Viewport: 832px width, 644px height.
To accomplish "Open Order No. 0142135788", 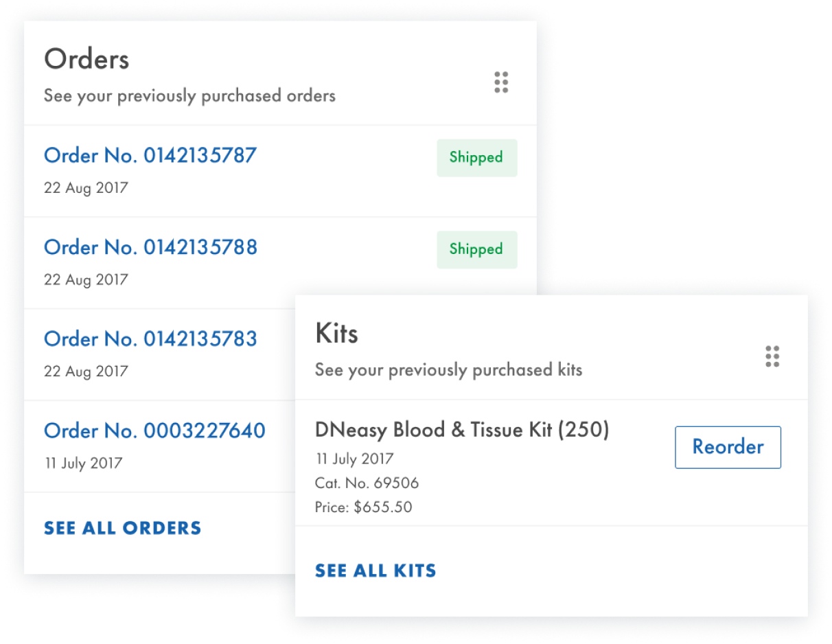I will point(150,247).
